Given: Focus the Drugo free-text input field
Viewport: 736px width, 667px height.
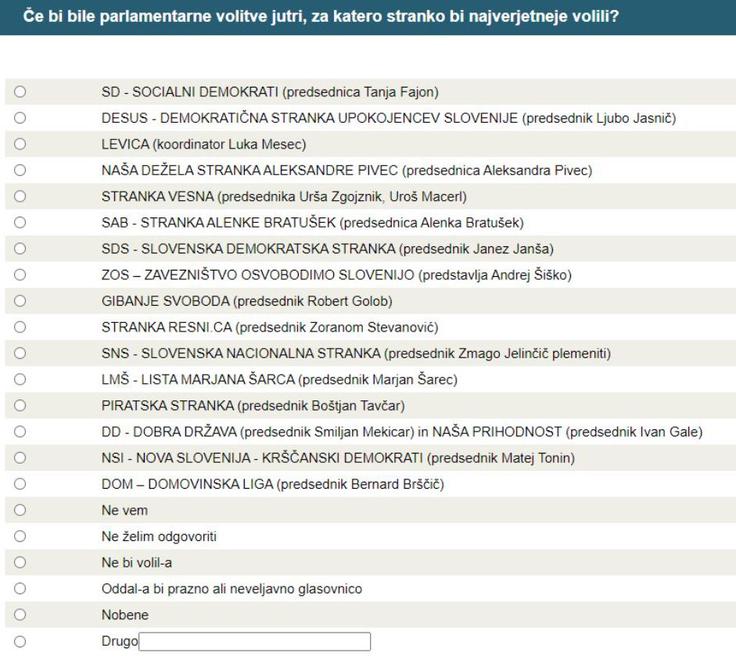Looking at the screenshot, I should point(254,642).
